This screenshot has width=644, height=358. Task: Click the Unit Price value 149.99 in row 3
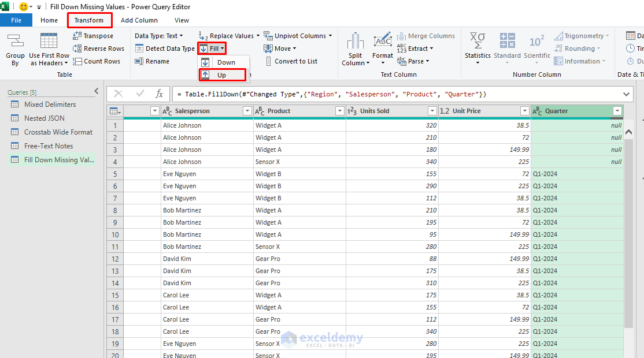tap(484, 150)
